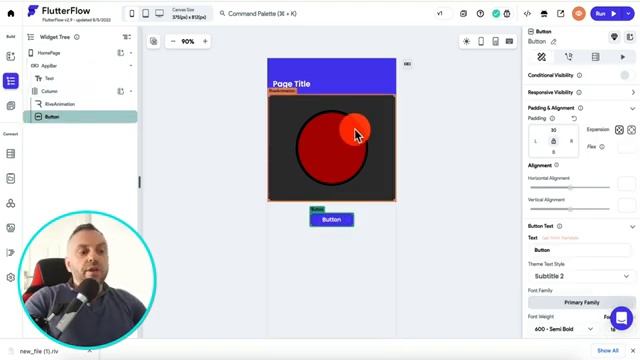The height and width of the screenshot is (360, 640).
Task: Collapse all in Widget Tree header icon
Action: pyautogui.click(x=127, y=37)
